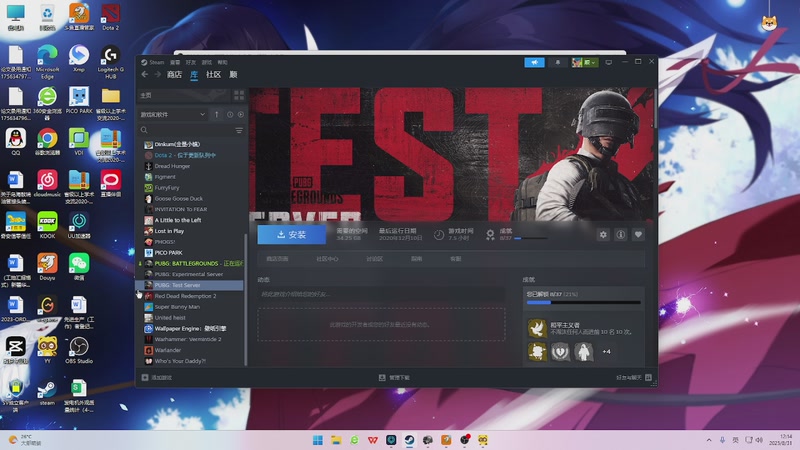Screen dimensions: 800x450
Task: Toggle the recent clock filter icon
Action: [230, 114]
